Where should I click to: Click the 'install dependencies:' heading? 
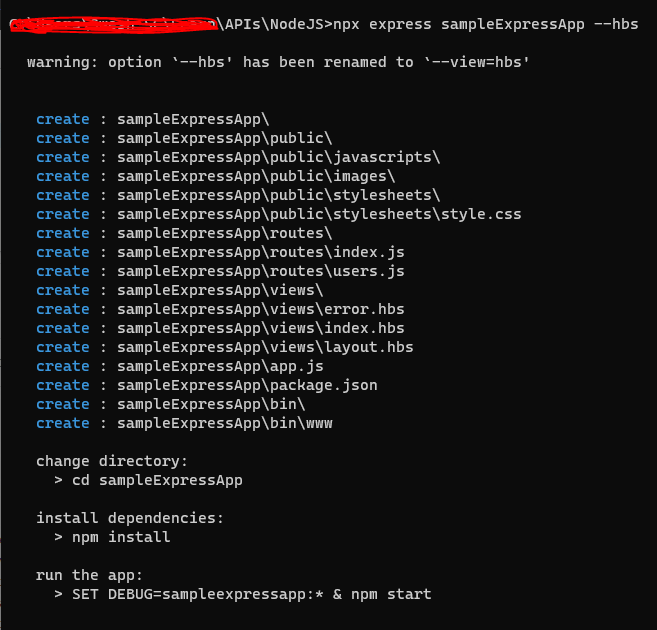130,518
